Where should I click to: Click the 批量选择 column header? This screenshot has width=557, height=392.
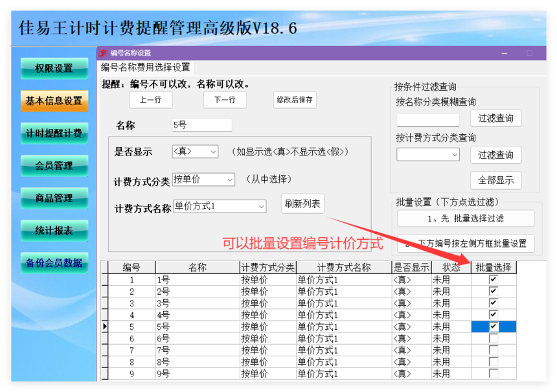[x=494, y=267]
